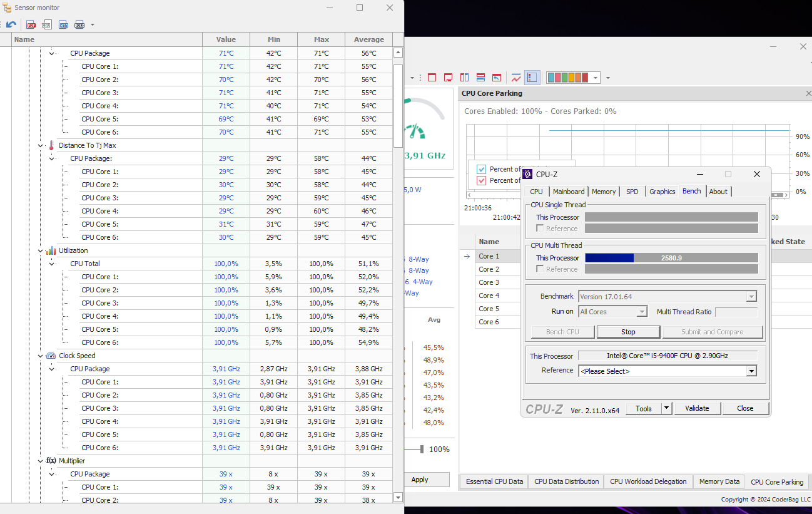The width and height of the screenshot is (812, 514).
Task: Sort by the Average column header
Action: tap(368, 39)
